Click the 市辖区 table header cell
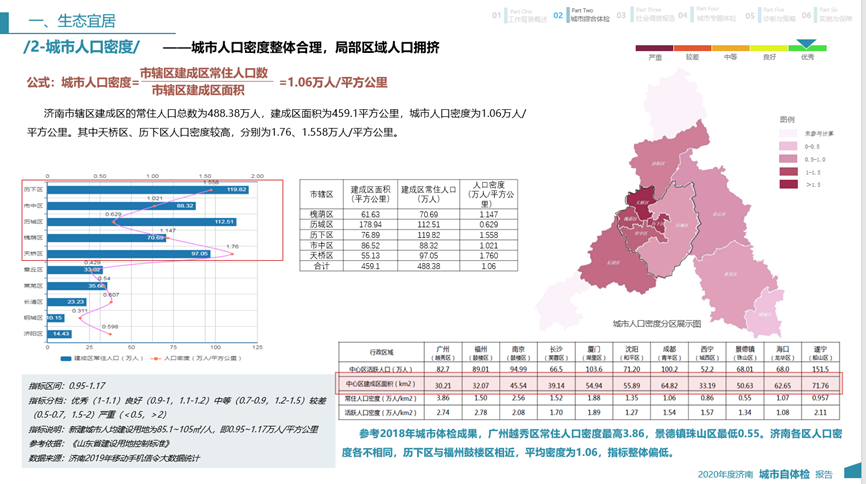 321,194
